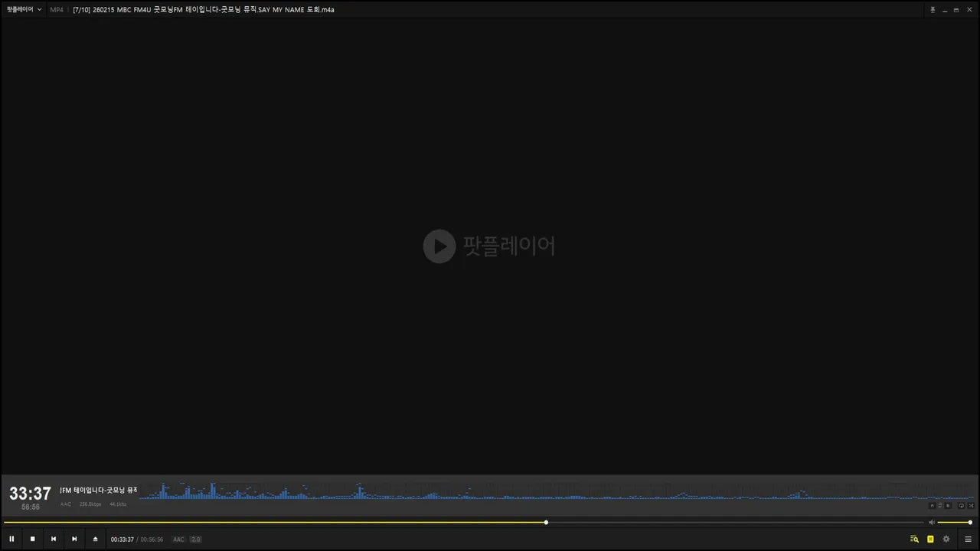Click the 00:33:37 current time in control bar
The width and height of the screenshot is (980, 551).
point(122,540)
